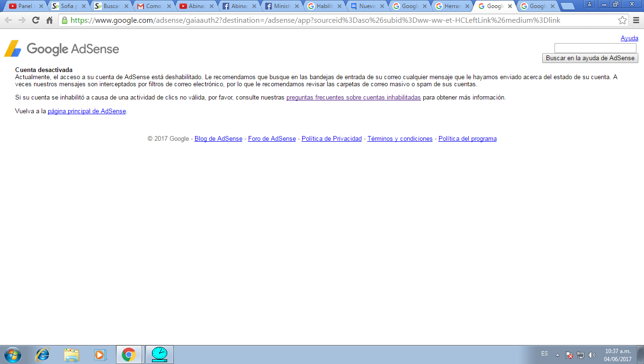Screen dimensions: 644x364
Task: View site info via the green padlock
Action: 64,20
